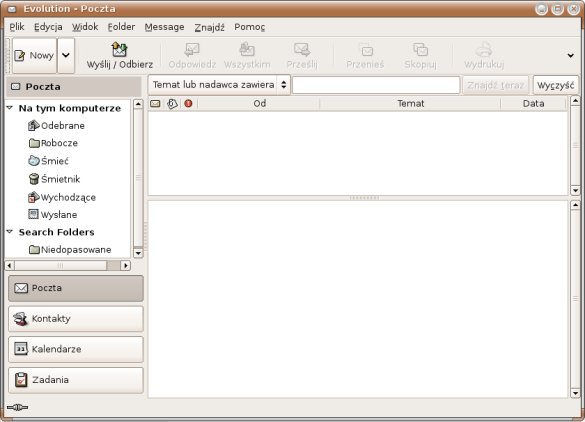Click the Poczta header icon

coord(16,87)
